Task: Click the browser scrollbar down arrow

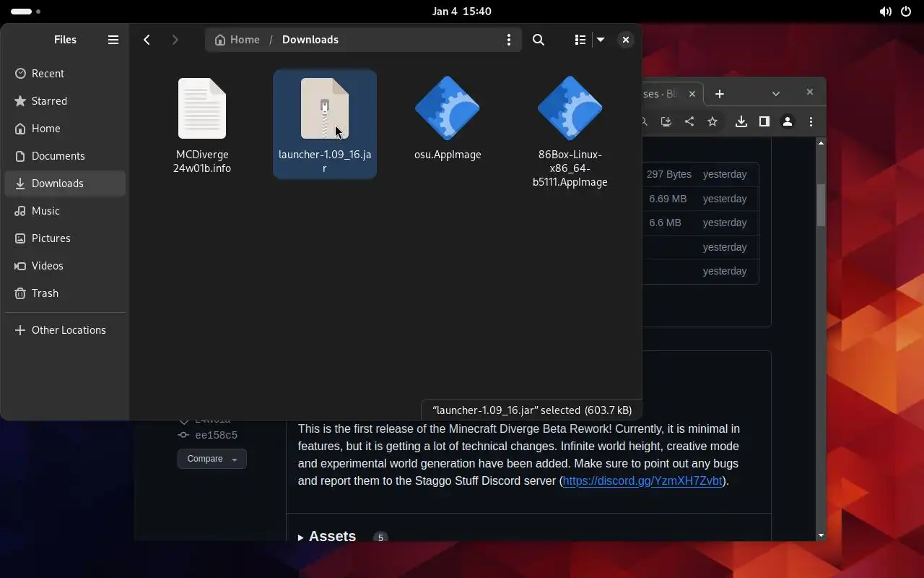Action: pyautogui.click(x=821, y=535)
